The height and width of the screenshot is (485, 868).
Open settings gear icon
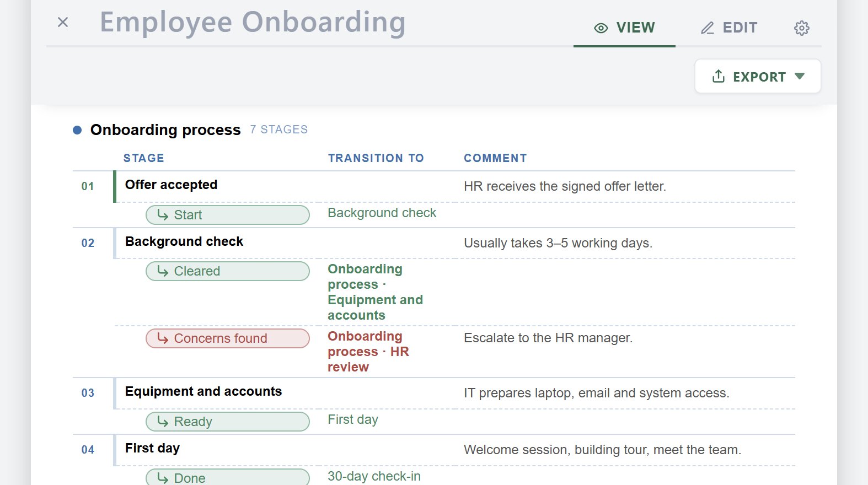(x=801, y=28)
